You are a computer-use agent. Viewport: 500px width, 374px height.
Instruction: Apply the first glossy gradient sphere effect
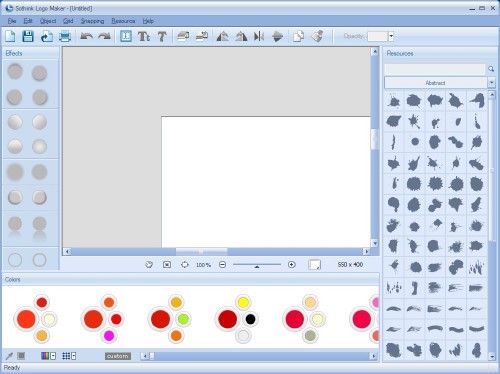(x=15, y=122)
